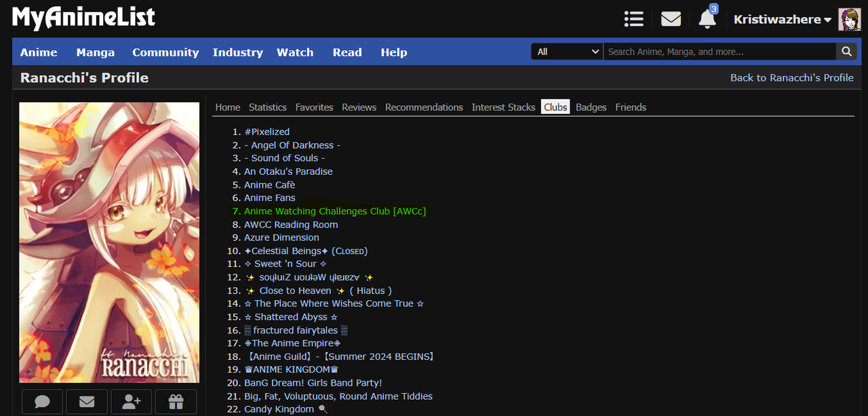868x416 pixels.
Task: Open 'AWCC Reading Room' club
Action: (291, 224)
